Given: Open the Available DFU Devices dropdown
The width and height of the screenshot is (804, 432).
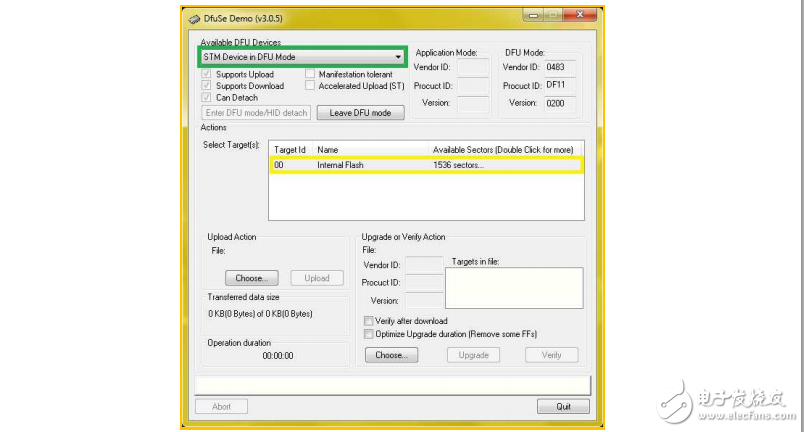Looking at the screenshot, I should (x=398, y=58).
